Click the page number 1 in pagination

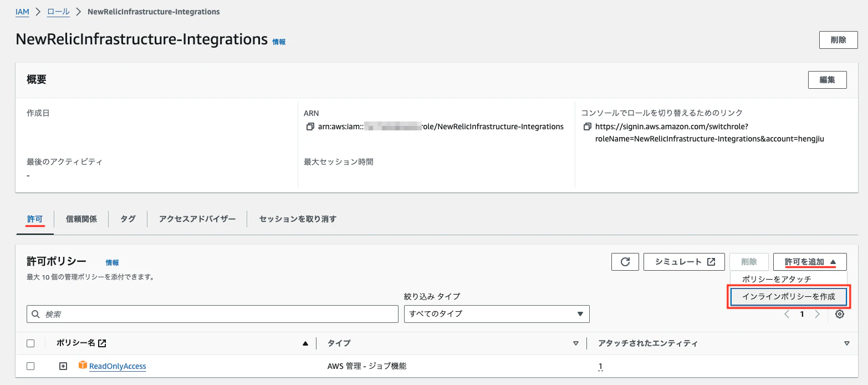point(801,314)
